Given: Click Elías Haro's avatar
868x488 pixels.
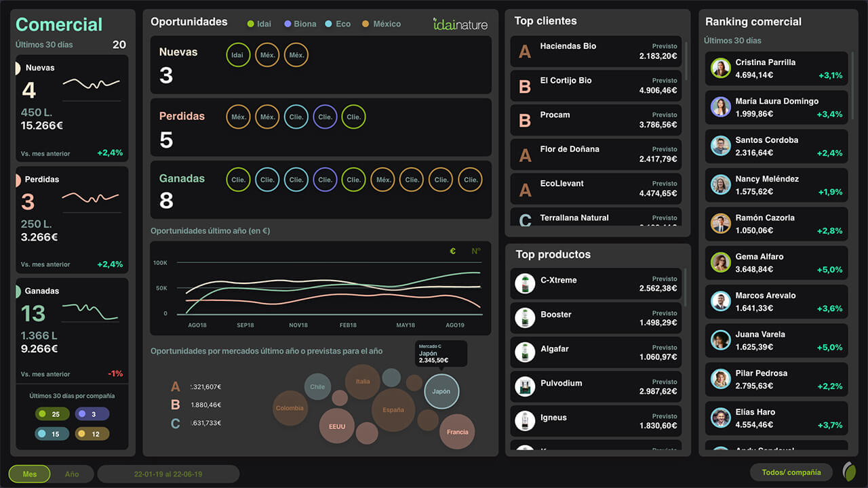Looking at the screenshot, I should click(x=720, y=418).
